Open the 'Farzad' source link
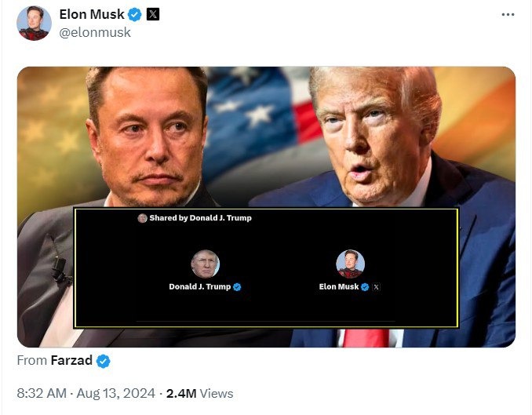 point(71,361)
